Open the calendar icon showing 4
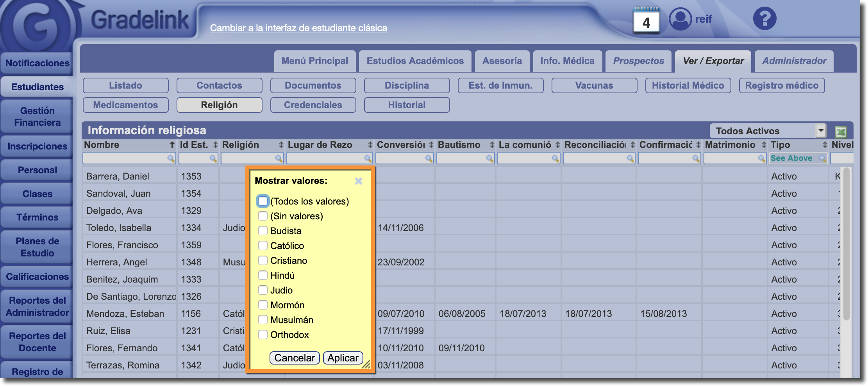 (646, 20)
